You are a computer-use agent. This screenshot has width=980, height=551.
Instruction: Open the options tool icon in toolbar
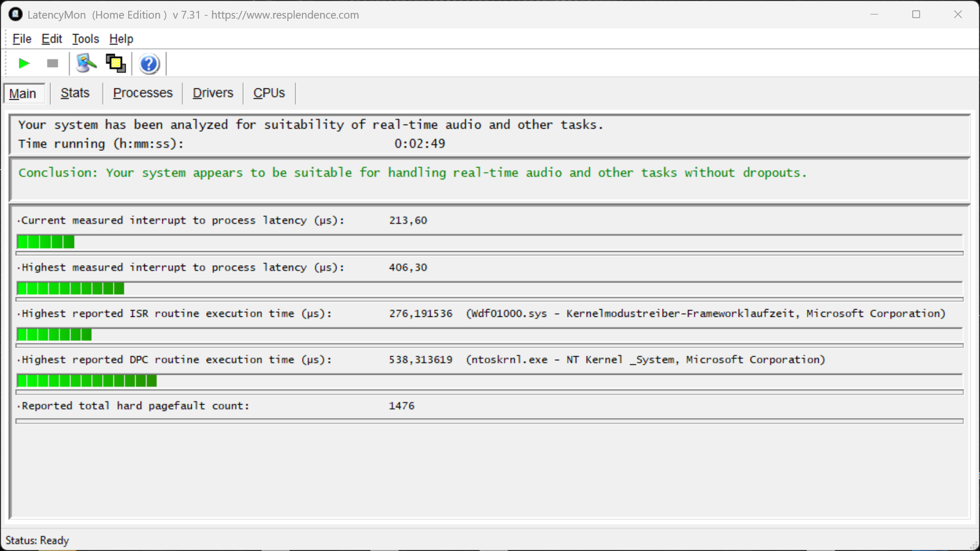[x=86, y=64]
